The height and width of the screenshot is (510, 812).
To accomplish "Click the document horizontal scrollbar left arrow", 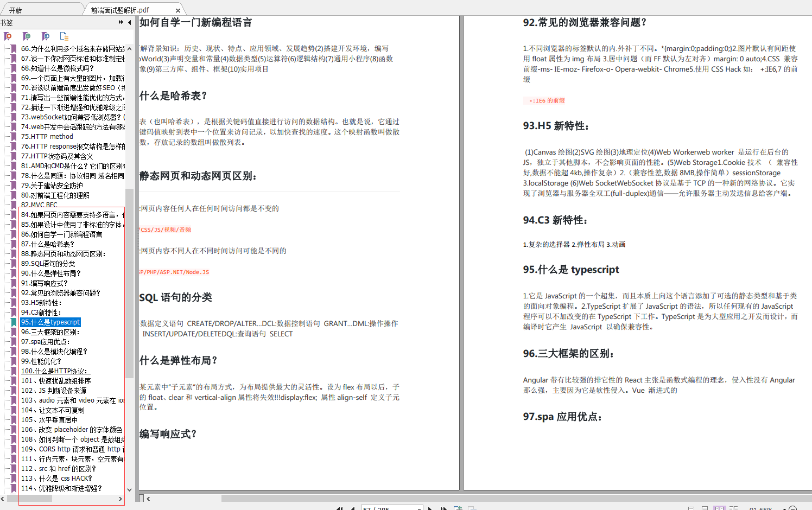I will (148, 499).
